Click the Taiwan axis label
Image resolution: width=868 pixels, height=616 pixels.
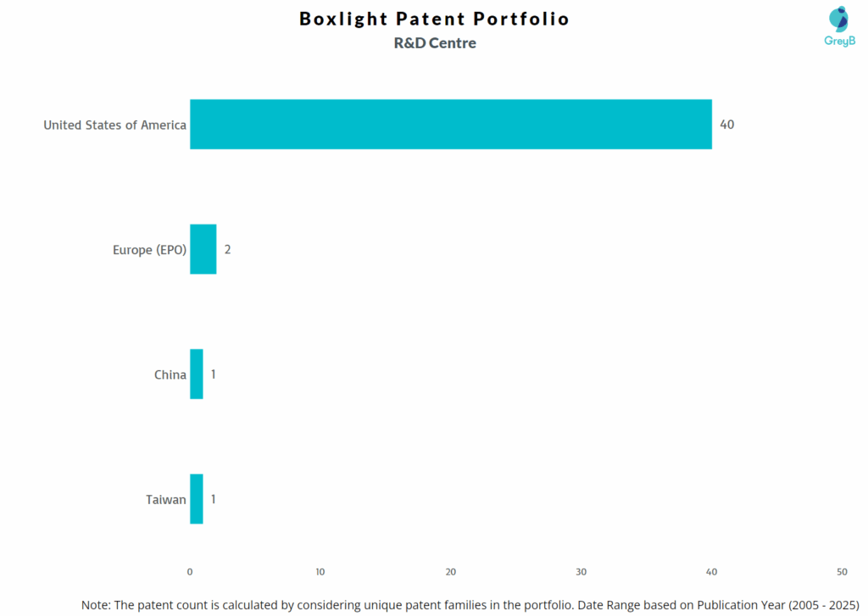(166, 500)
